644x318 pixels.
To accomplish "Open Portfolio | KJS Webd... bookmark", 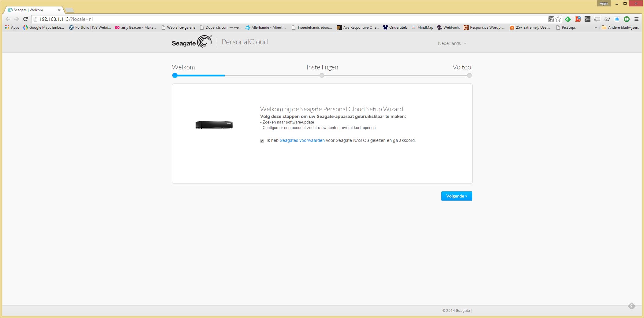I will [x=90, y=28].
